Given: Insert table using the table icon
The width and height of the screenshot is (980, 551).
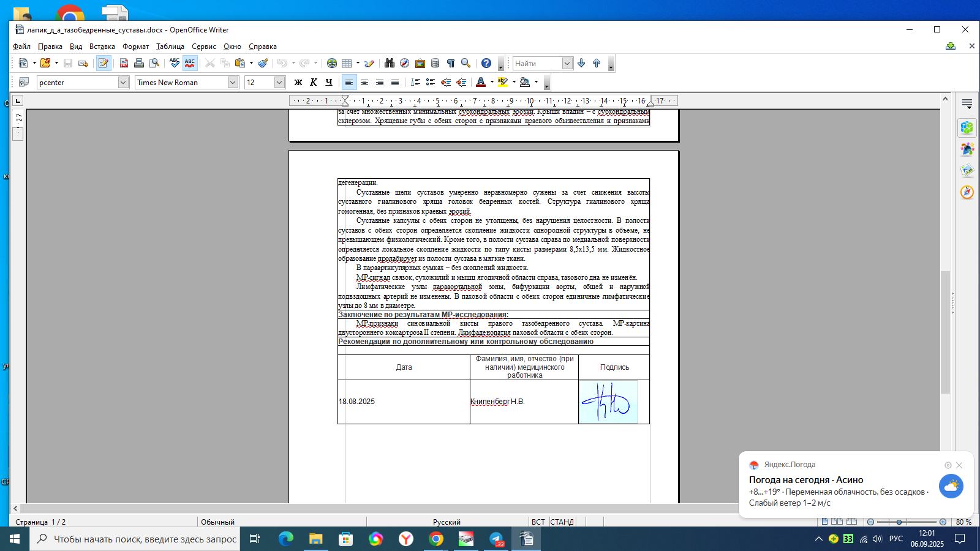Looking at the screenshot, I should click(347, 63).
